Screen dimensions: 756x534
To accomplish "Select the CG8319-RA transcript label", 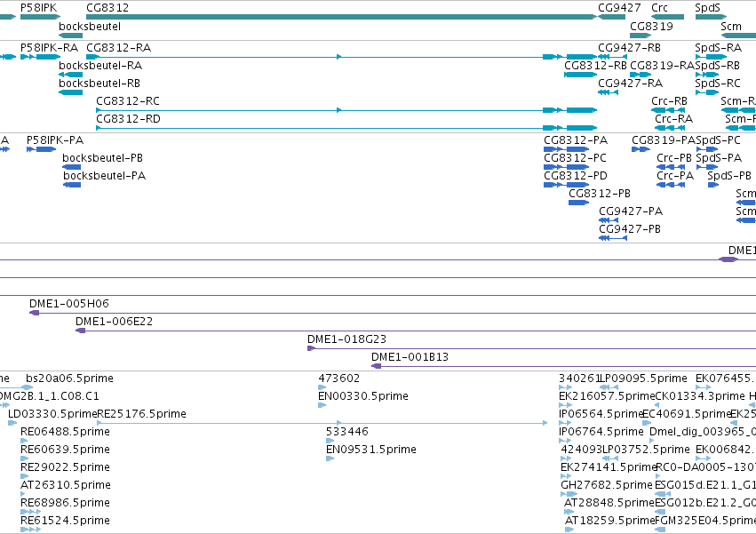I will [x=662, y=66].
